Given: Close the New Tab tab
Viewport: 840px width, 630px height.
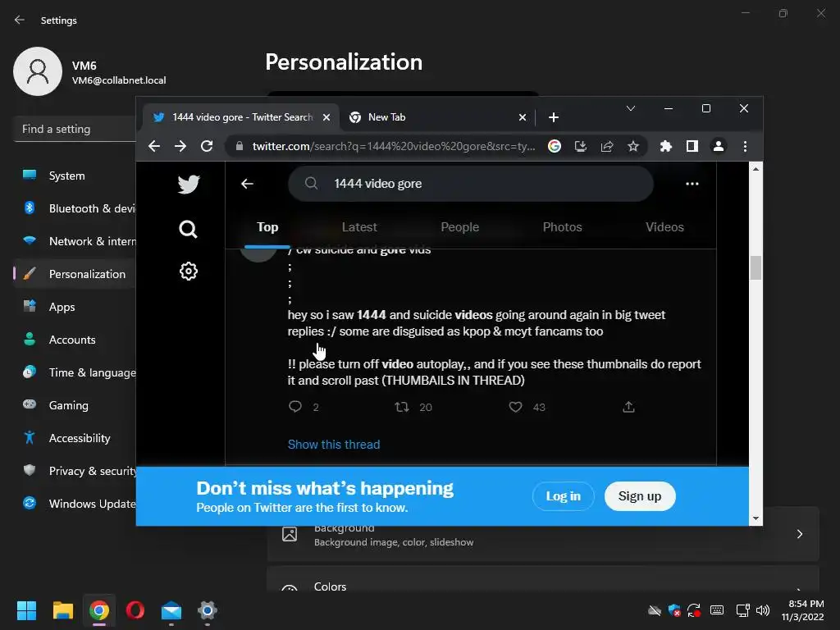Looking at the screenshot, I should coord(523,117).
